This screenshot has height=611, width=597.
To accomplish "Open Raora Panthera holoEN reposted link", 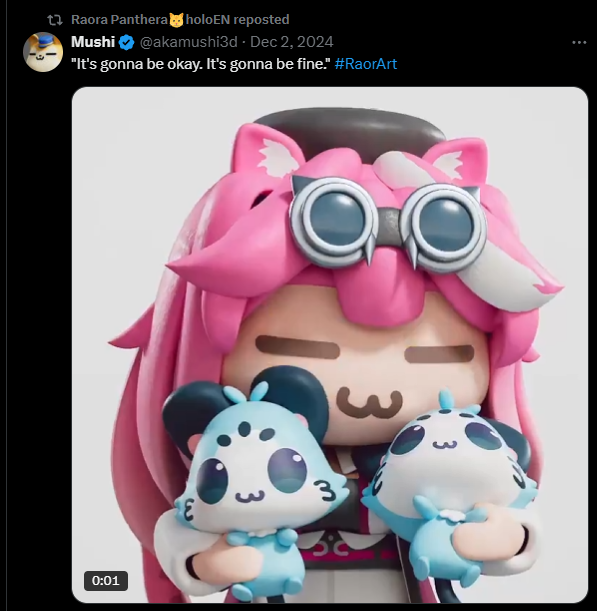I will (x=180, y=19).
